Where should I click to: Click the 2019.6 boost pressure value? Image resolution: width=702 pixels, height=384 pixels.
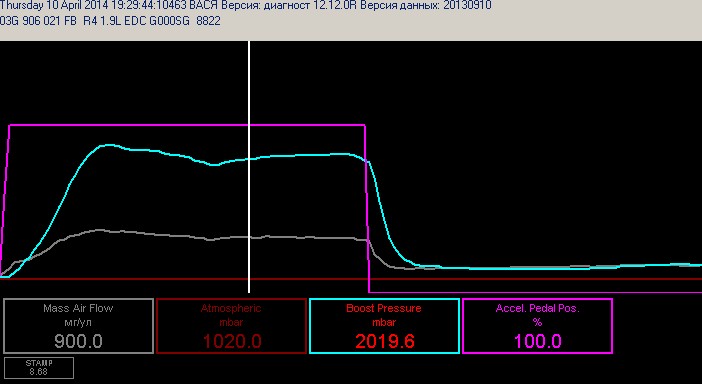pyautogui.click(x=385, y=341)
